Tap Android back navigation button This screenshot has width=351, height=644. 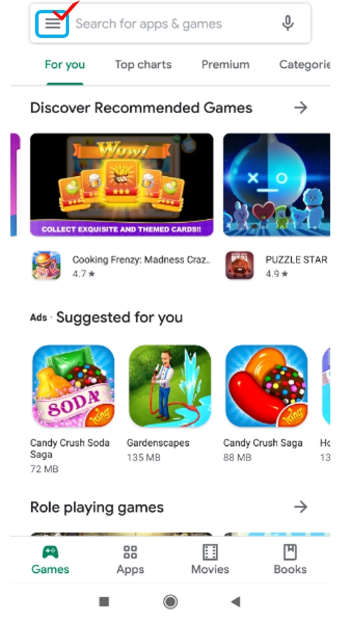click(235, 602)
